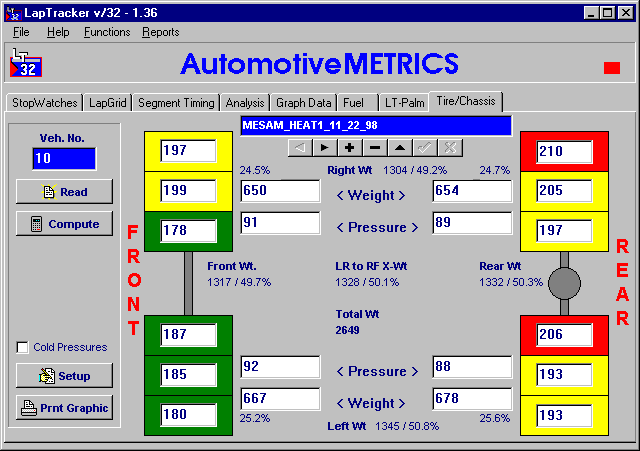Viewport: 640px width, 451px height.
Task: Click the X cancel edit button
Action: [x=450, y=147]
